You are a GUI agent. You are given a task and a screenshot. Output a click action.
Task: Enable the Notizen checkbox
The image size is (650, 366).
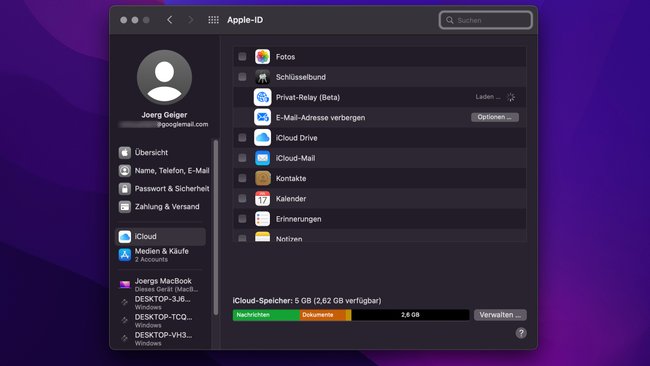click(x=243, y=238)
